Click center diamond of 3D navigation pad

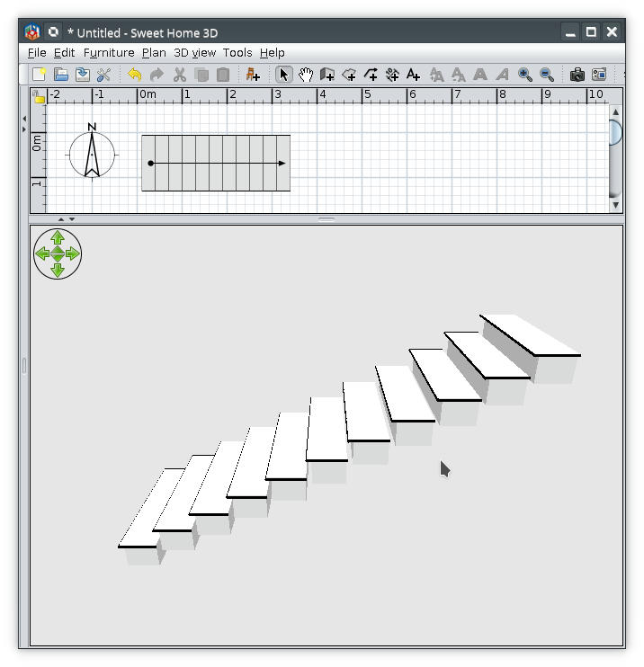58,254
